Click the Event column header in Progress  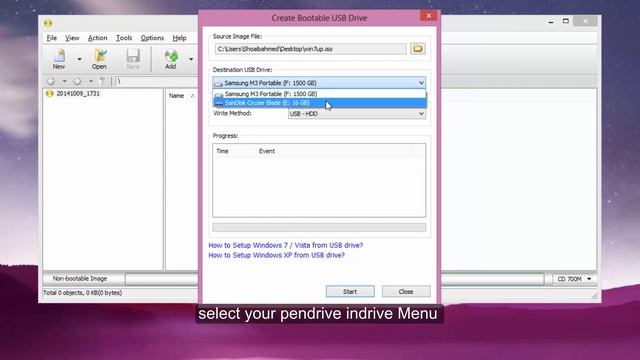pyautogui.click(x=267, y=151)
